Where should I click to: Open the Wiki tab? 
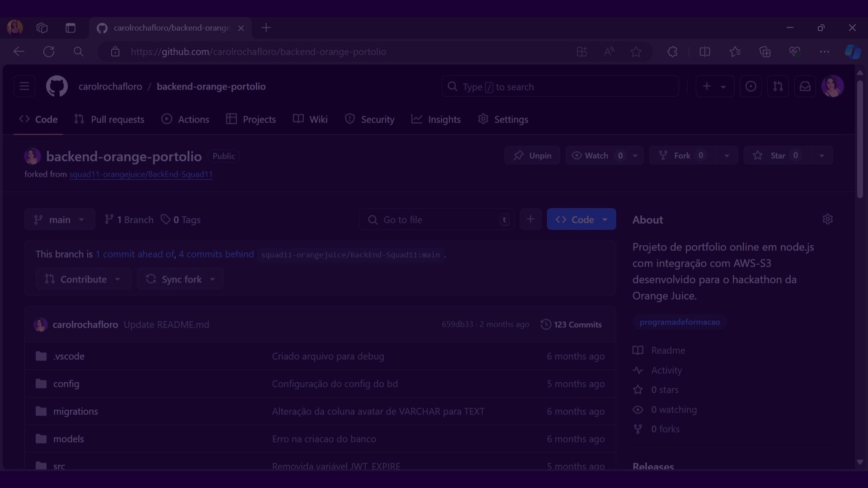tap(310, 119)
